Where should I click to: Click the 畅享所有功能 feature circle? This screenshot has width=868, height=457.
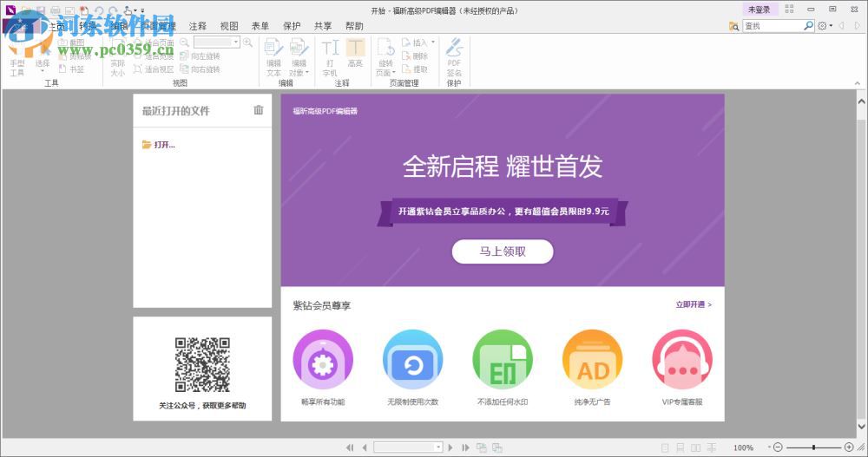coord(323,360)
